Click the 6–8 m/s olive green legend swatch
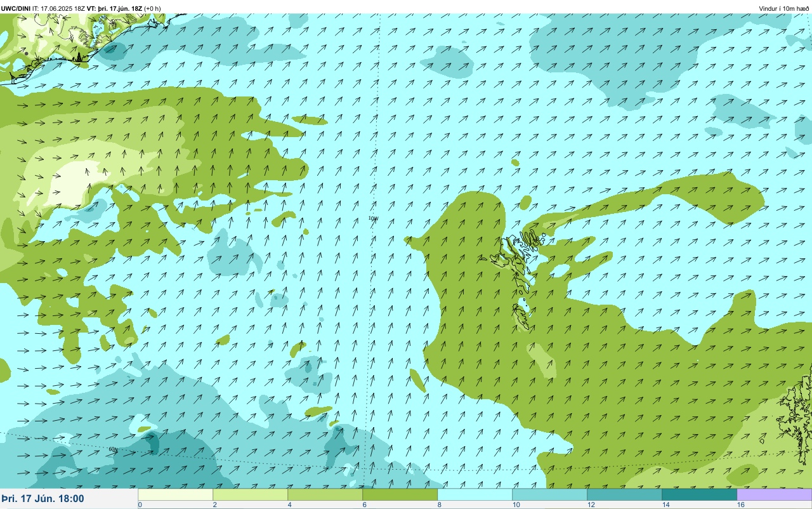Image resolution: width=812 pixels, height=509 pixels. [x=400, y=494]
